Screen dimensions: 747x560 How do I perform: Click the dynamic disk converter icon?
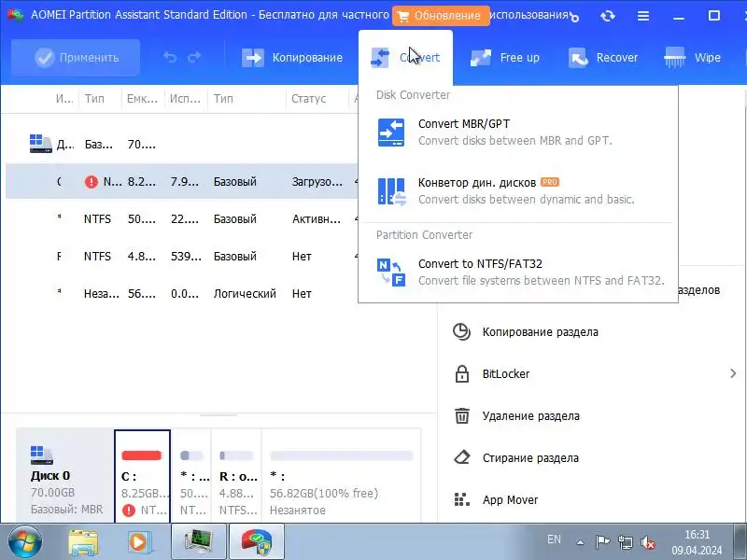coord(391,191)
